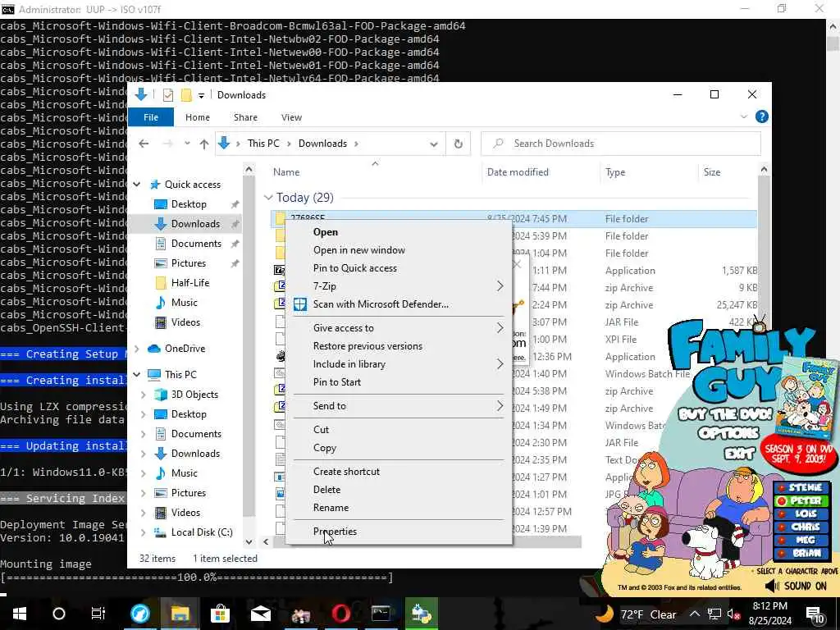Click weather 72°F Clear widget
The image size is (840, 630).
point(636,614)
